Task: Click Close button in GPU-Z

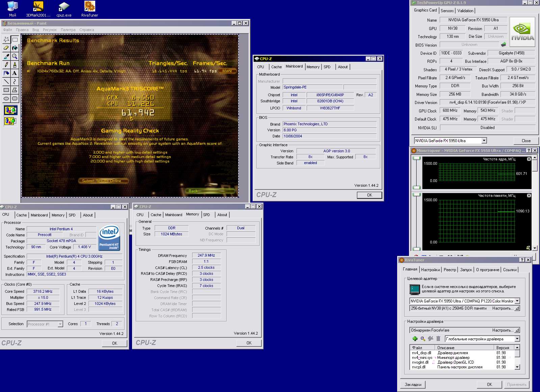Action: 526,141
